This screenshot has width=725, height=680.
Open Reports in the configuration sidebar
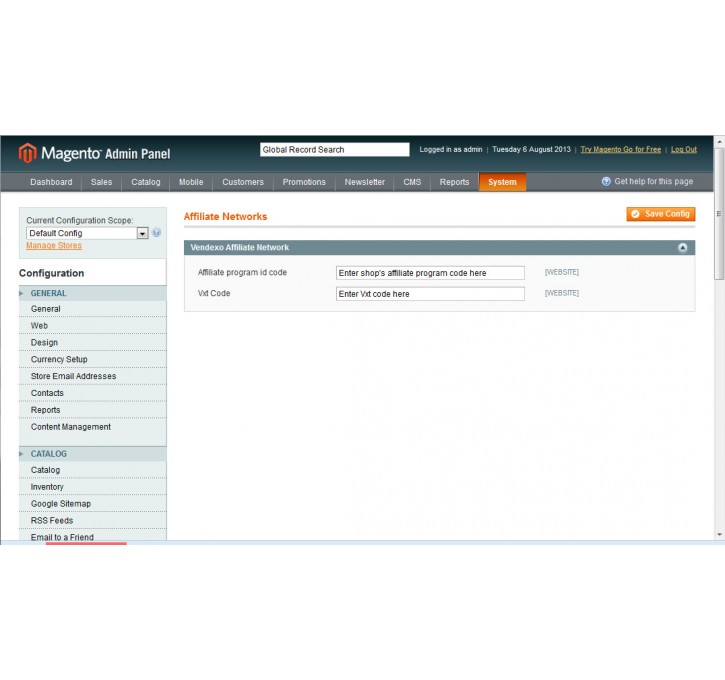pos(92,410)
